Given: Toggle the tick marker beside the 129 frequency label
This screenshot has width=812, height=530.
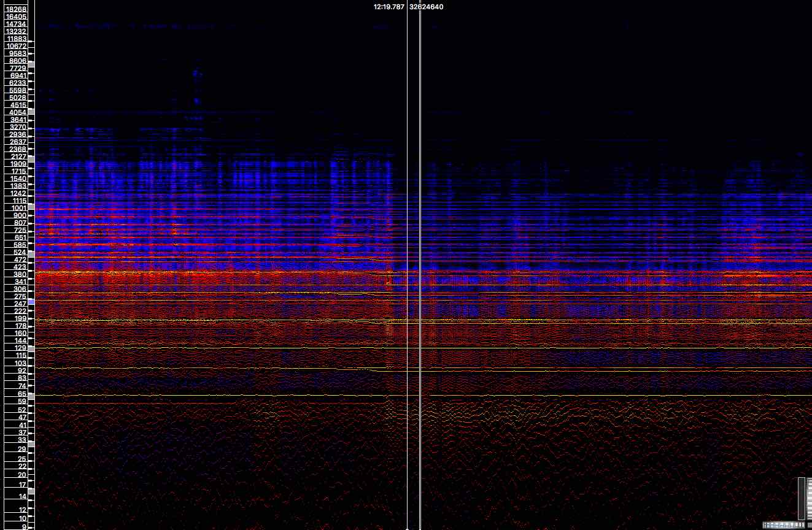Looking at the screenshot, I should [29, 348].
